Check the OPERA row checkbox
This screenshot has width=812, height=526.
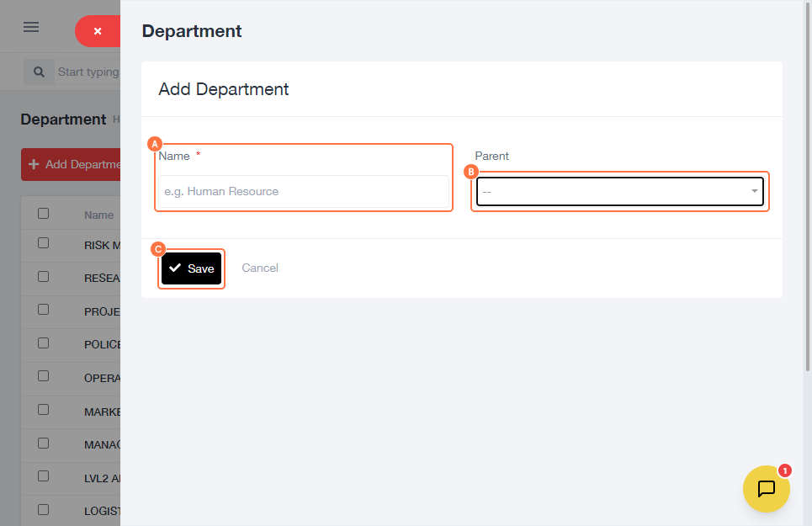(43, 376)
